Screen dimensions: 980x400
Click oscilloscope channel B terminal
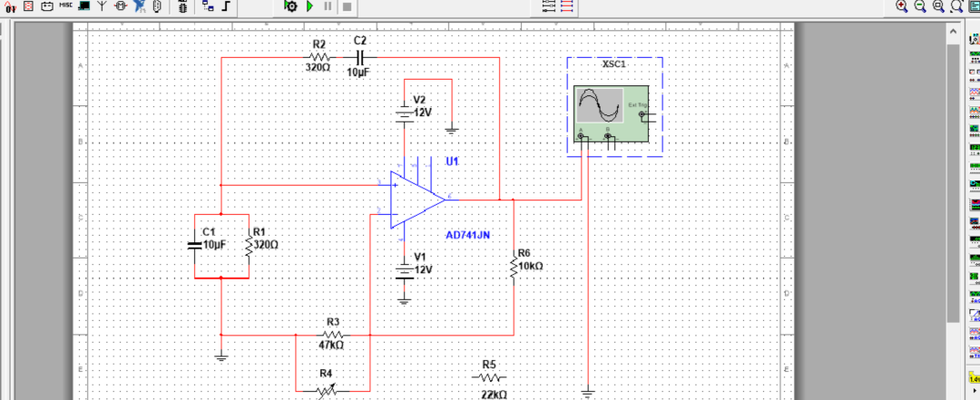pos(607,135)
